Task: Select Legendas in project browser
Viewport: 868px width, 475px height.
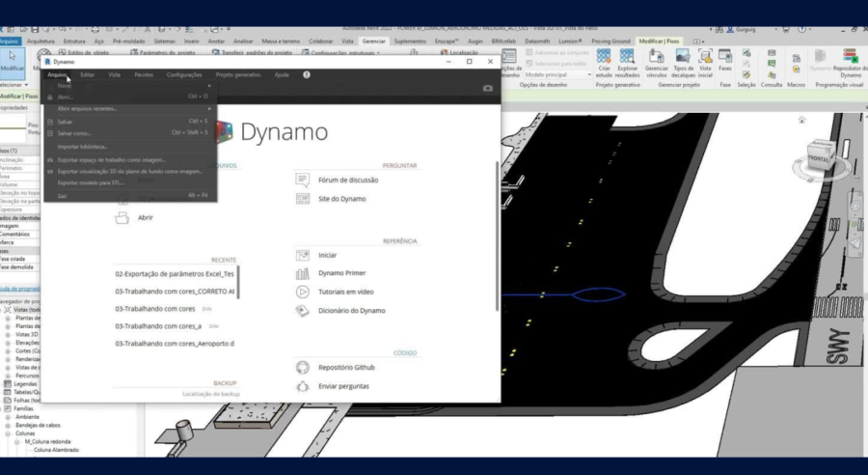Action: pos(25,384)
